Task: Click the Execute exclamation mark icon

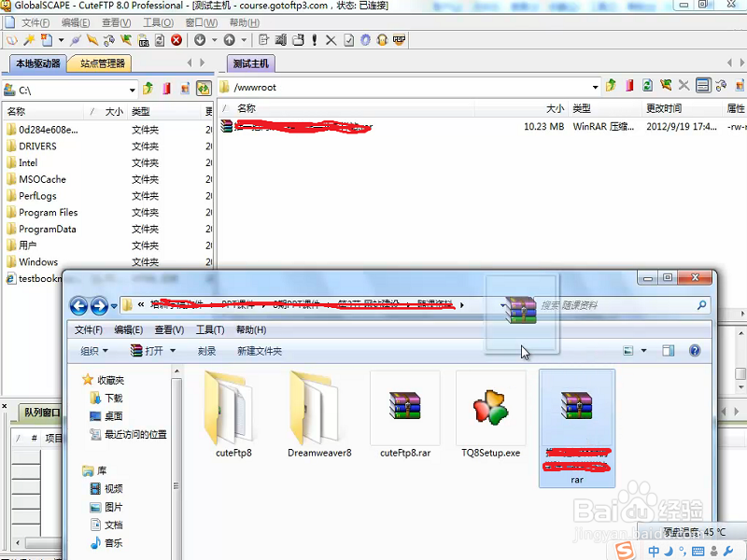Action: click(315, 40)
